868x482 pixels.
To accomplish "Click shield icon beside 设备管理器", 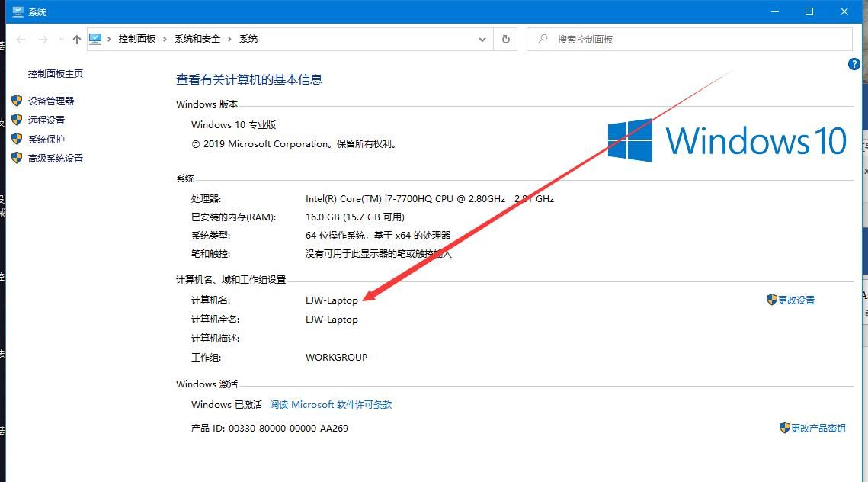I will [17, 100].
